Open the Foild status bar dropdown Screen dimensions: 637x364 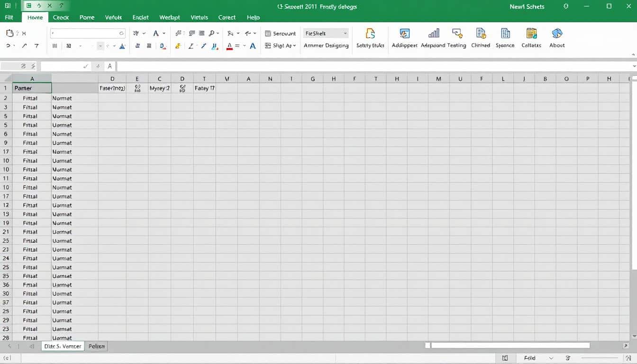[x=550, y=358]
